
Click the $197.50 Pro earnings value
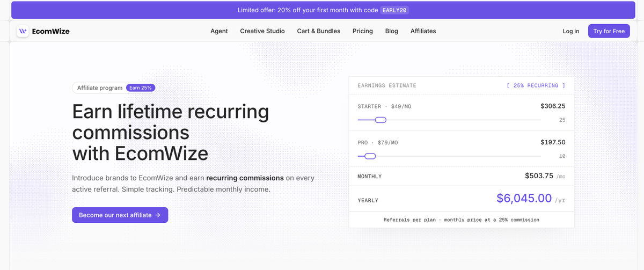(x=553, y=142)
